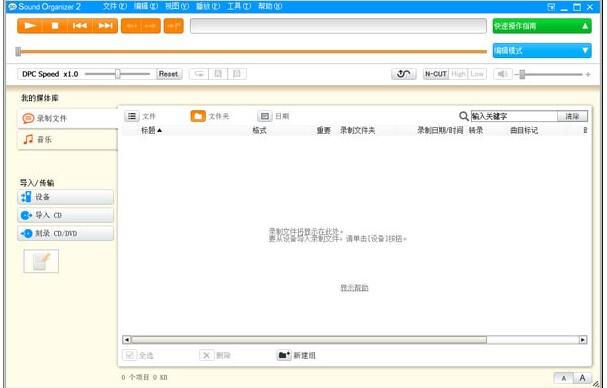This screenshot has height=388, width=607.
Task: Click the new group folder icon
Action: (x=284, y=355)
